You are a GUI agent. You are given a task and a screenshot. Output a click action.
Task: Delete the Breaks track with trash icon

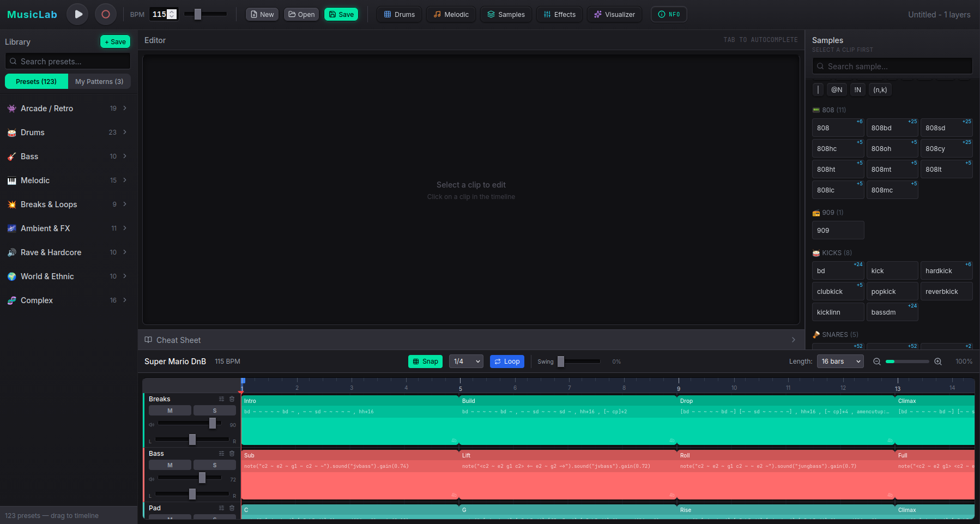232,399
